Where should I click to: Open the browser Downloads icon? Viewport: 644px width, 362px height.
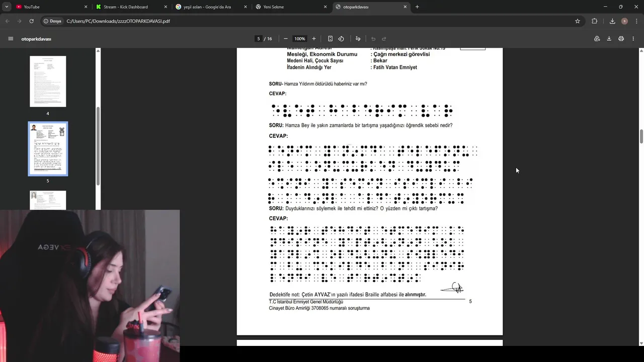click(x=612, y=21)
